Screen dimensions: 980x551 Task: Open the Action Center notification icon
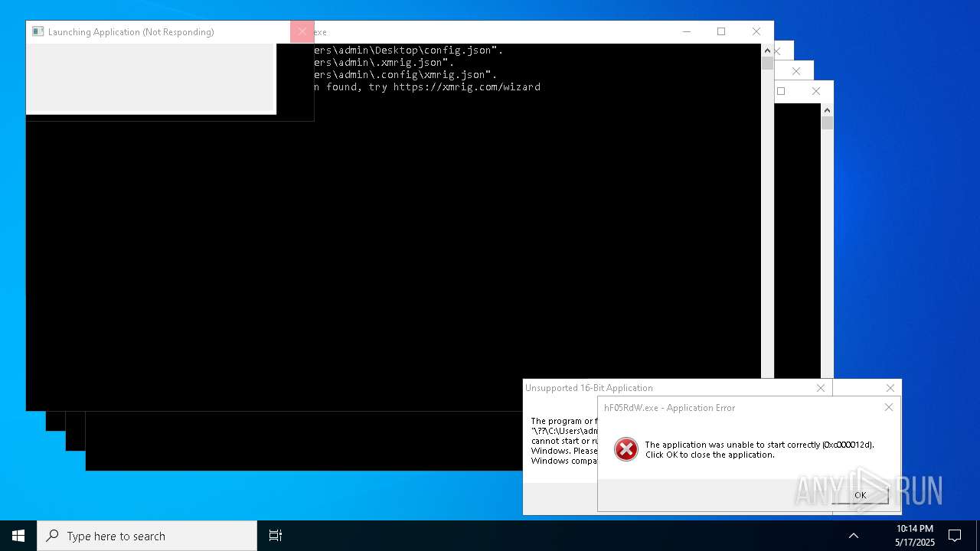(955, 536)
